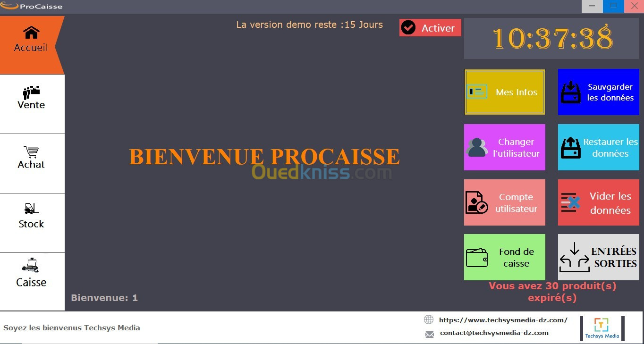Switch to the Vente section
Viewport: 644px width, 344px height.
coord(32,104)
